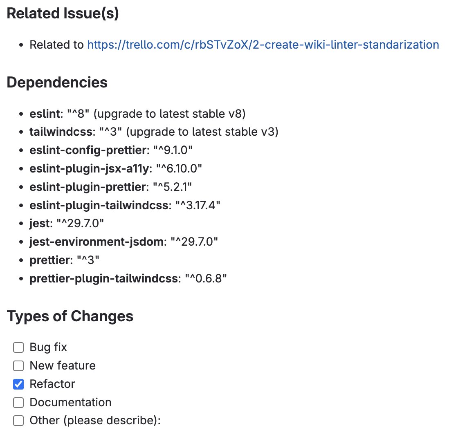Click the Types of Changes heading
This screenshot has width=476, height=448.
[70, 316]
